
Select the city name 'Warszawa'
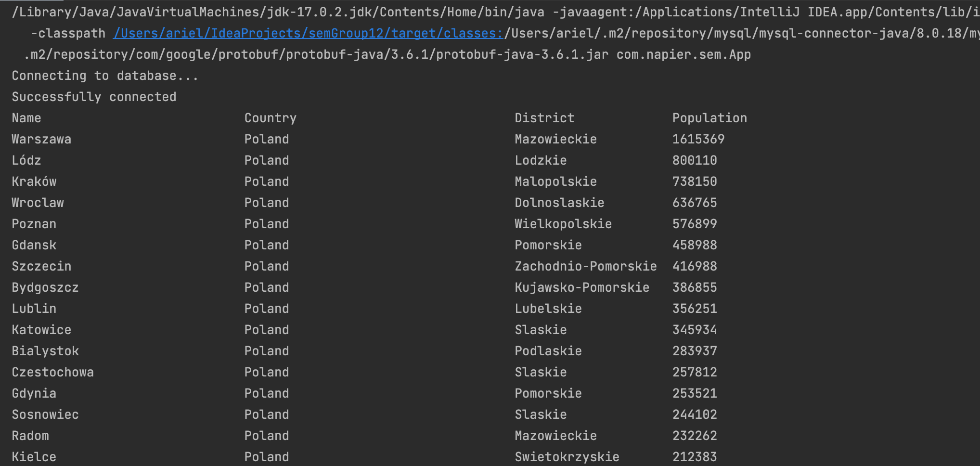[x=41, y=139]
